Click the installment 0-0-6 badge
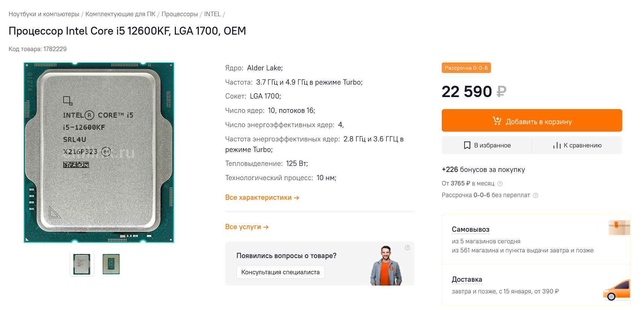The width and height of the screenshot is (644, 310). (x=466, y=68)
